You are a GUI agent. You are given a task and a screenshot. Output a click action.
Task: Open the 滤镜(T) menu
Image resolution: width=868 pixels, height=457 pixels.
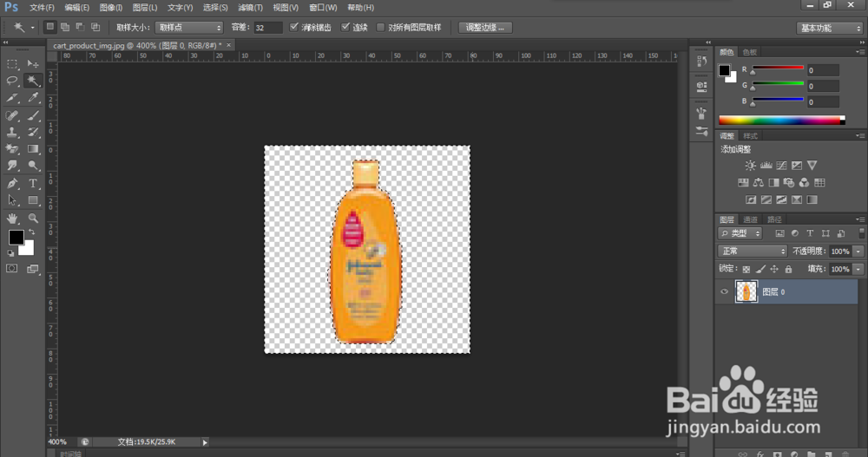(250, 8)
